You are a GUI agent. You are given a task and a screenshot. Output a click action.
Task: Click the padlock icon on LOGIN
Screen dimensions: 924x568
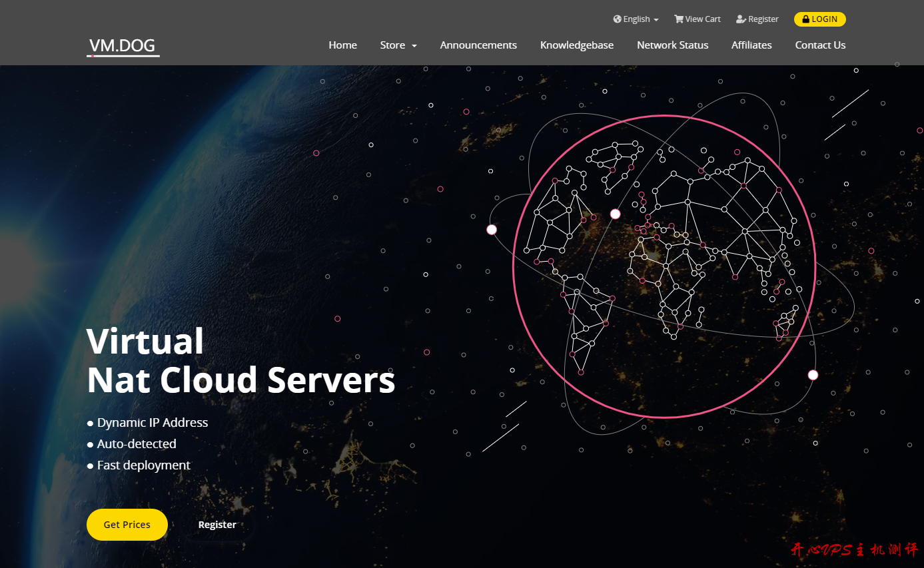(805, 19)
